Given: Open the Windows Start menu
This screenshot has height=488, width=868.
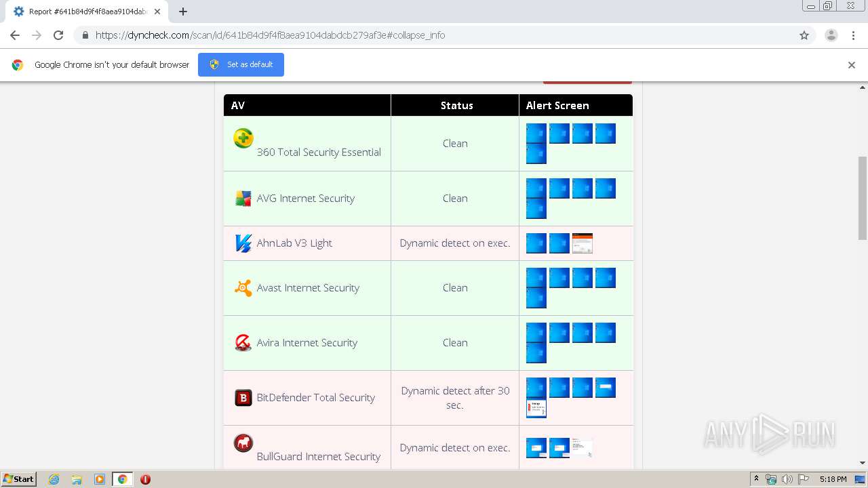Looking at the screenshot, I should click(x=19, y=479).
